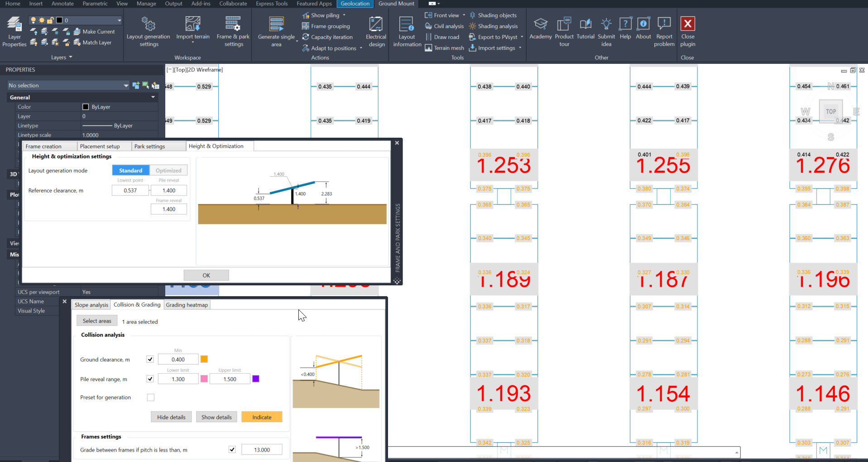Image resolution: width=868 pixels, height=462 pixels.
Task: Click Ground clearance Min field 0.400
Action: tap(178, 359)
